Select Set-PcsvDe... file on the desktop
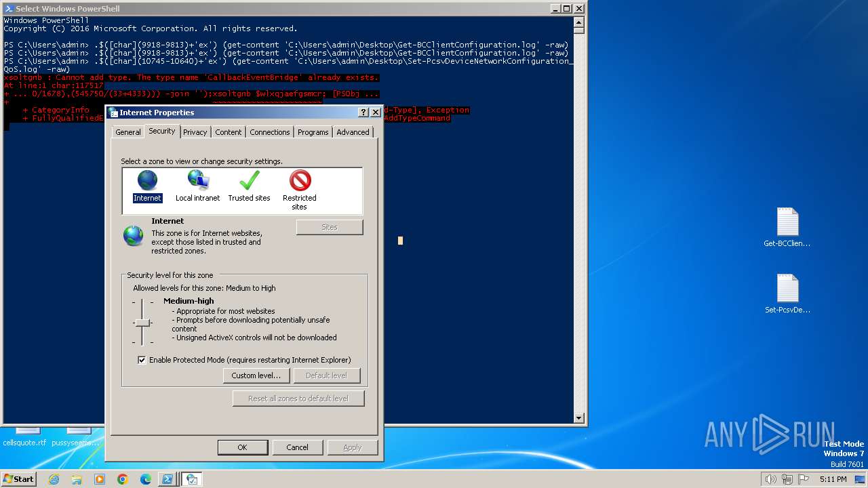The width and height of the screenshot is (868, 488). tap(787, 294)
